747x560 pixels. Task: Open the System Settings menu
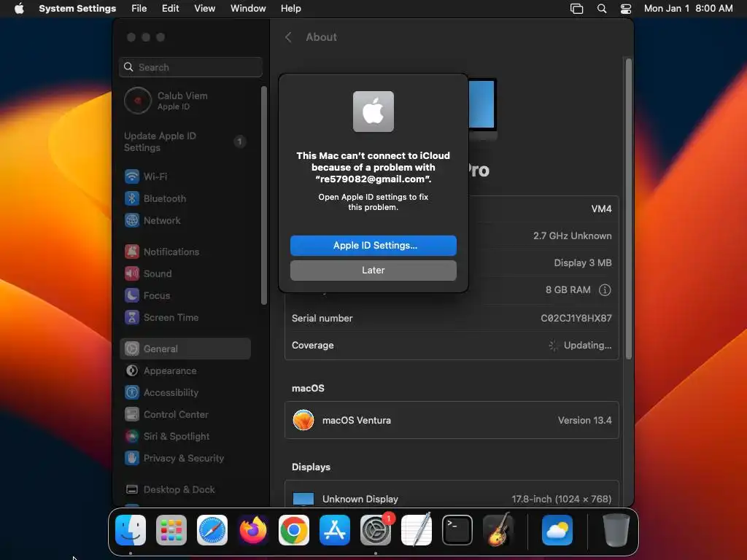point(77,9)
